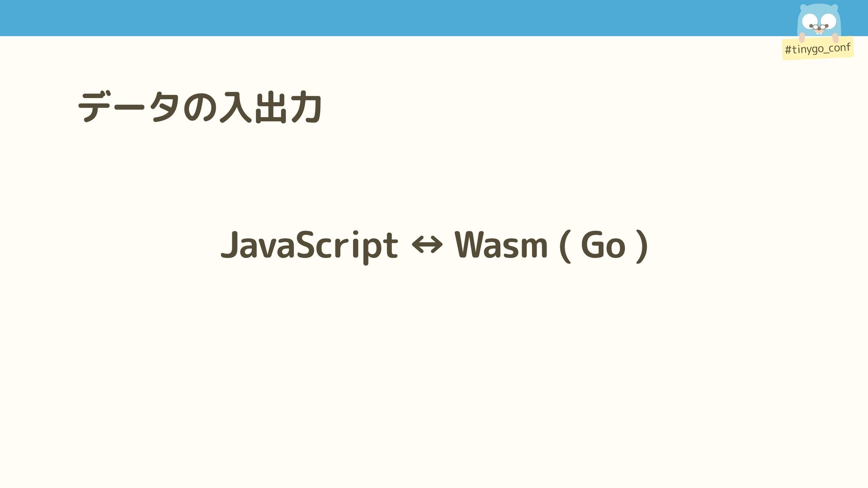Click the gopher's left eye

tap(810, 20)
